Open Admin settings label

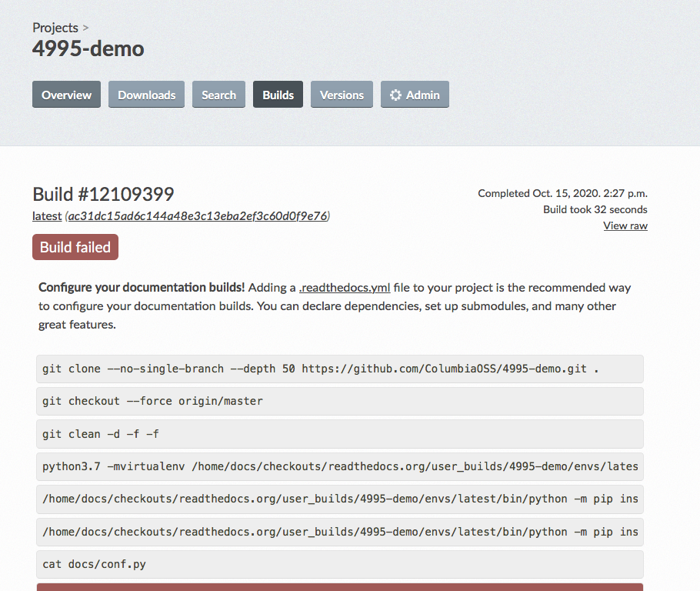click(x=423, y=95)
